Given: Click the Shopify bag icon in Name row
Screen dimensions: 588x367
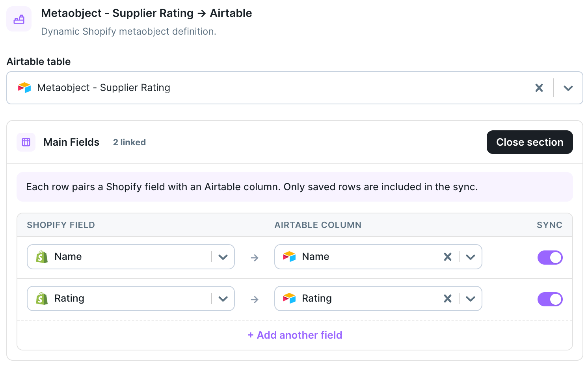Looking at the screenshot, I should pos(42,257).
